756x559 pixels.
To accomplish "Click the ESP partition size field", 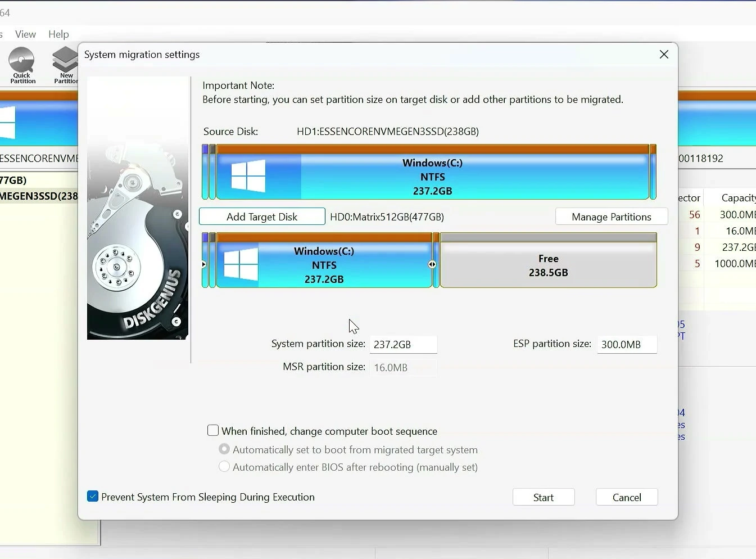I will [x=627, y=344].
